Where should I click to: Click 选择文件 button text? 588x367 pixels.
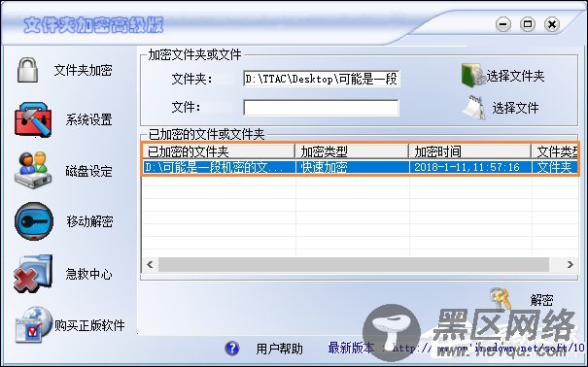(515, 108)
